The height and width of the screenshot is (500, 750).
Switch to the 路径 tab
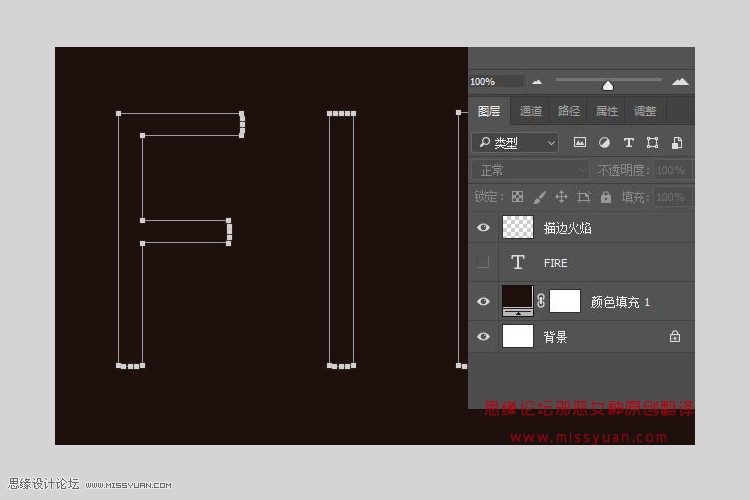(x=569, y=111)
